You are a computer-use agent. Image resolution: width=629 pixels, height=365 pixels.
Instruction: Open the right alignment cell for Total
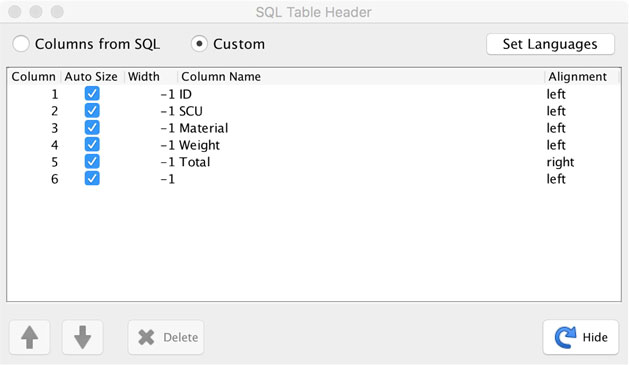582,162
